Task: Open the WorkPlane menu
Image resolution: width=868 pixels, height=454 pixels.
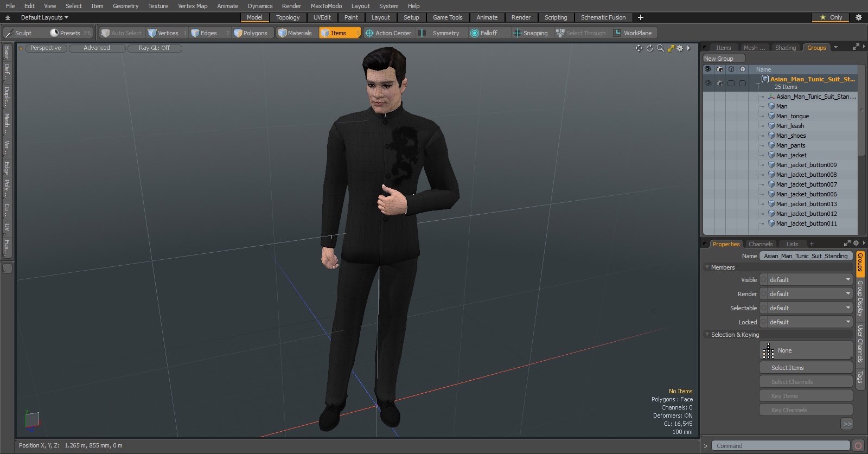Action: pos(634,33)
